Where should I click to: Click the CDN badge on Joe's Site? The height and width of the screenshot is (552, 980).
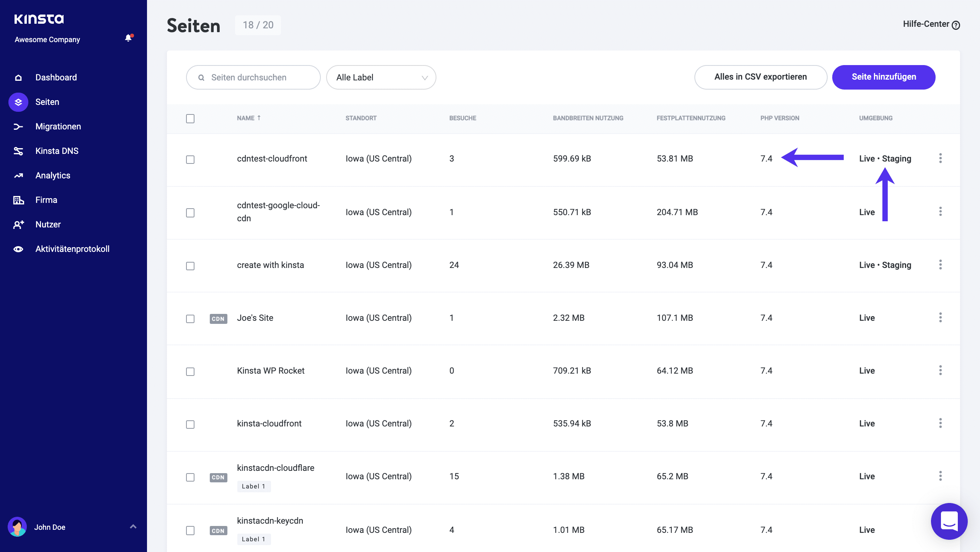click(218, 318)
